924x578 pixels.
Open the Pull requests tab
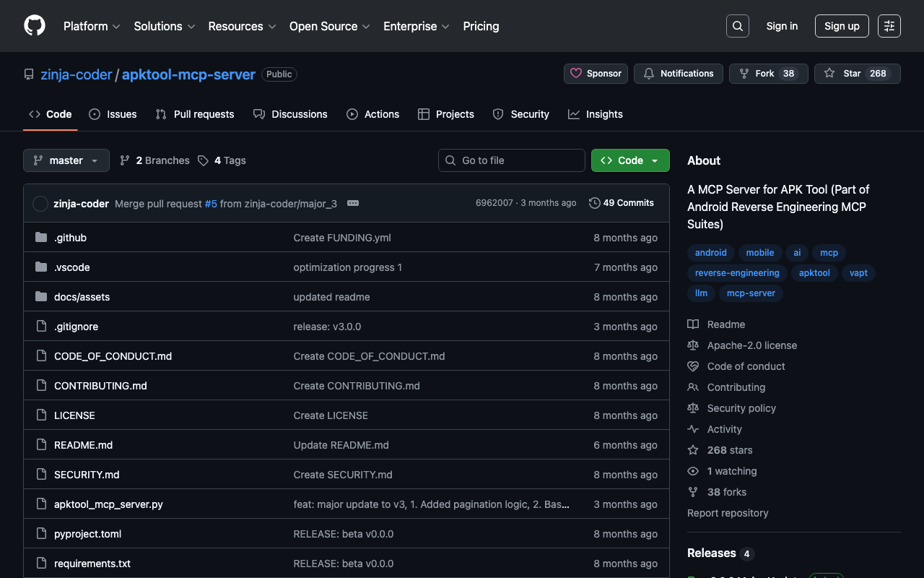coord(195,114)
